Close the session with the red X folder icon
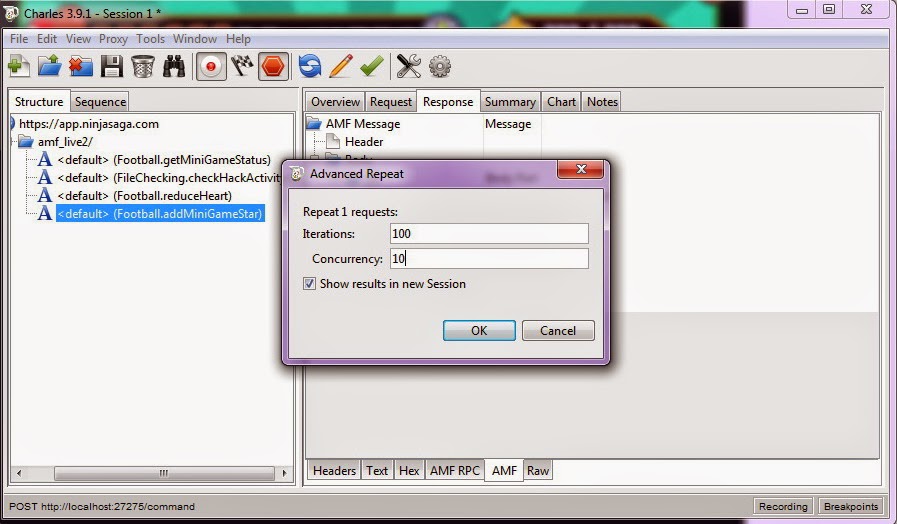The image size is (897, 524). coord(81,66)
